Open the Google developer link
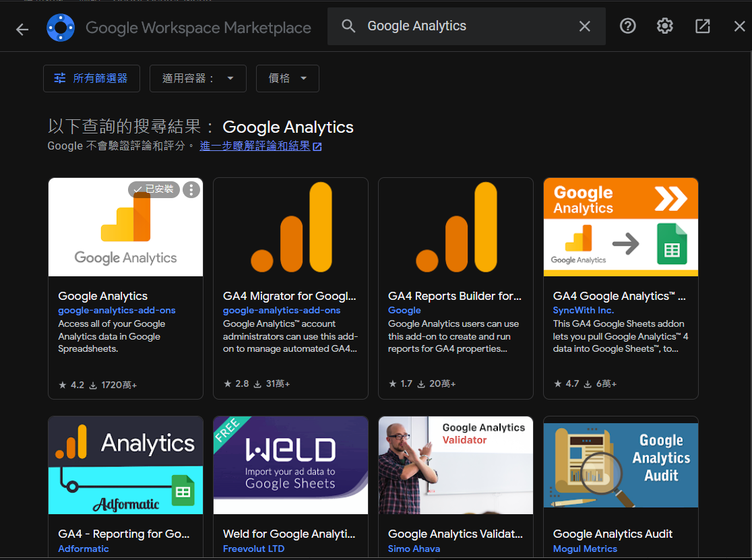The image size is (752, 560). (x=404, y=310)
